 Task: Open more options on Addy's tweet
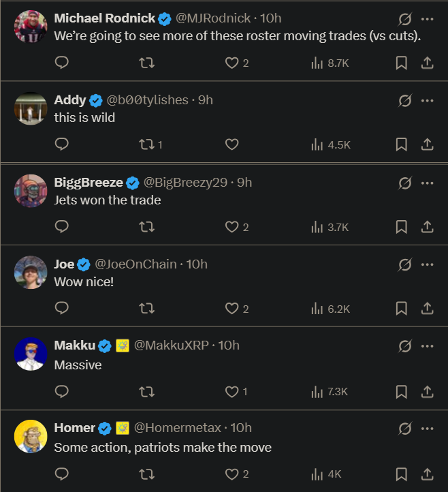coord(428,100)
